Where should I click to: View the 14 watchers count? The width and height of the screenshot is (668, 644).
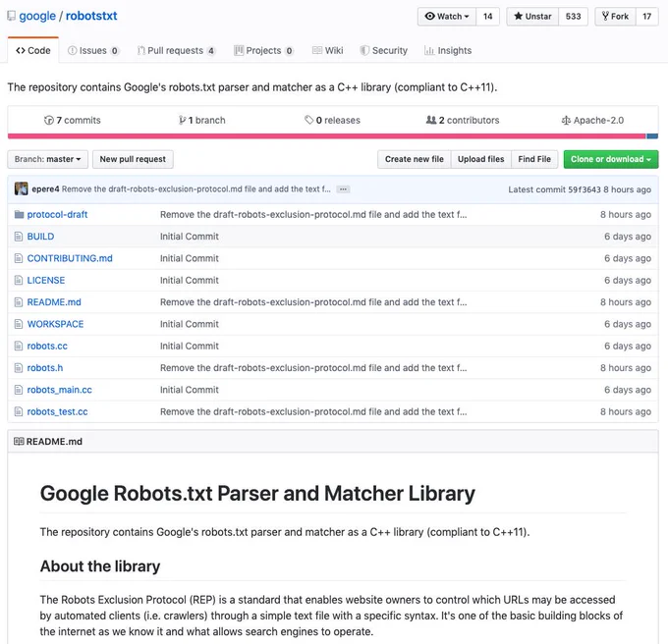(488, 16)
